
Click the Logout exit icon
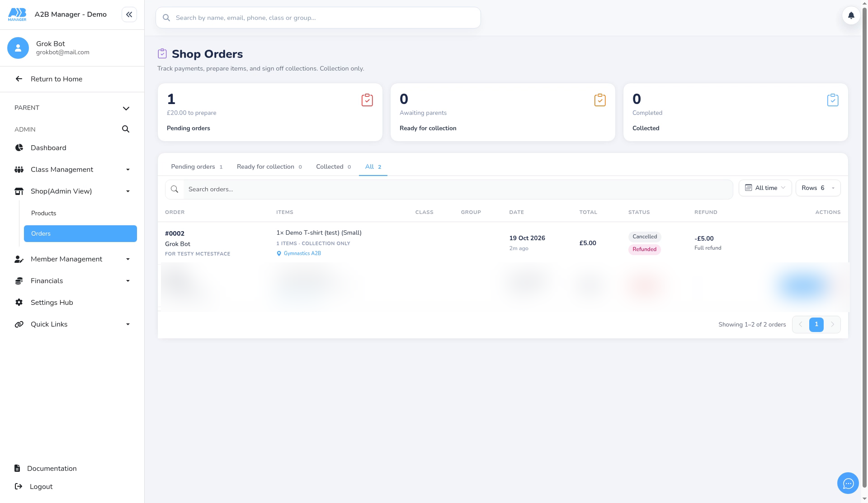[x=19, y=486]
